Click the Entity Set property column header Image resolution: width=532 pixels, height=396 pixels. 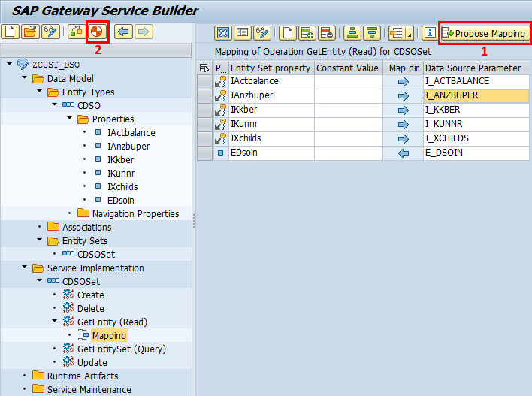click(x=271, y=68)
